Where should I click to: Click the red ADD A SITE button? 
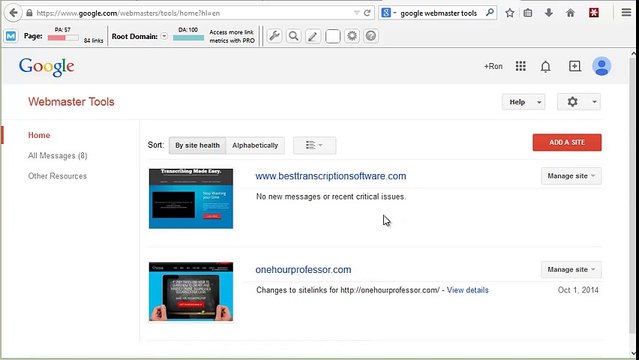(567, 142)
